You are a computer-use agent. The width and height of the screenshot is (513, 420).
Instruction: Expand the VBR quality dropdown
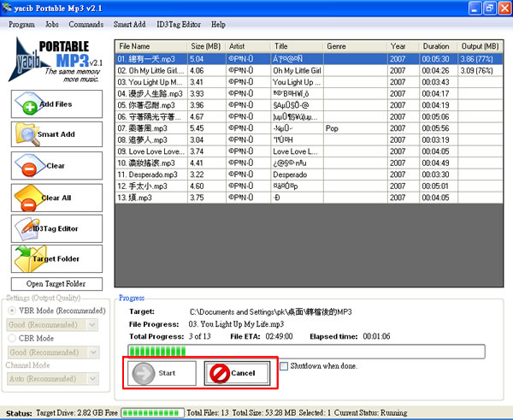point(92,324)
